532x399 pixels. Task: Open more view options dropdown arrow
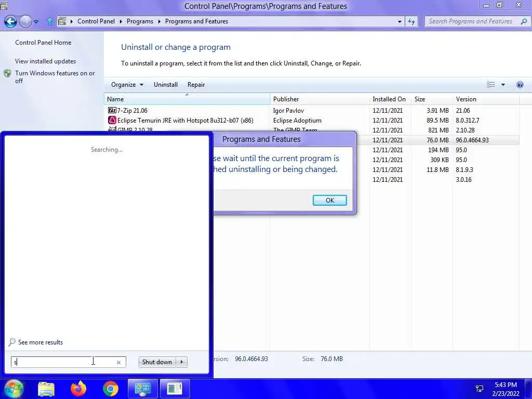click(503, 85)
